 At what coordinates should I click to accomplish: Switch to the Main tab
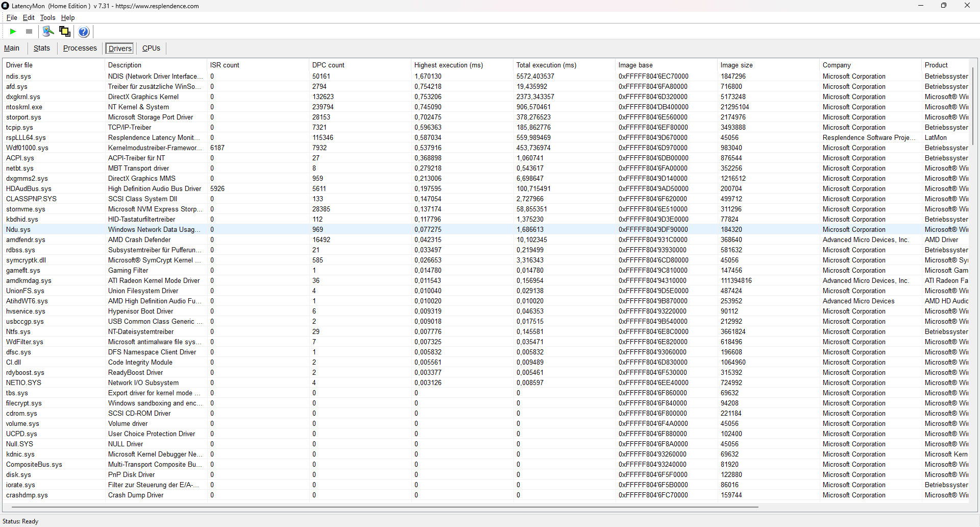[12, 48]
